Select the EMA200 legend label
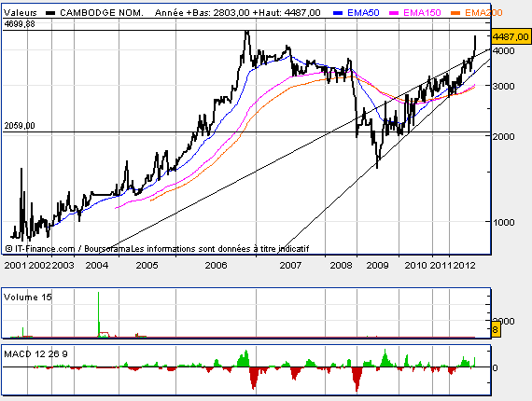532x401 pixels. click(x=483, y=13)
